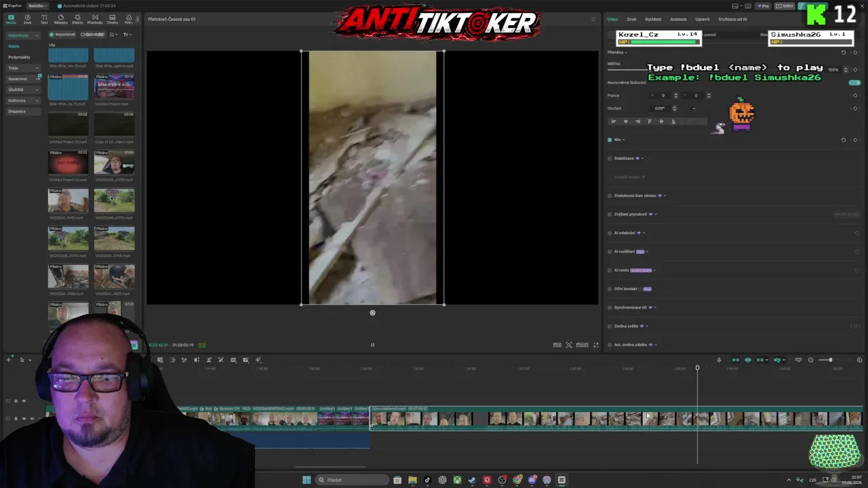Enable Zvýšení plynulosti checkbox

pyautogui.click(x=610, y=214)
